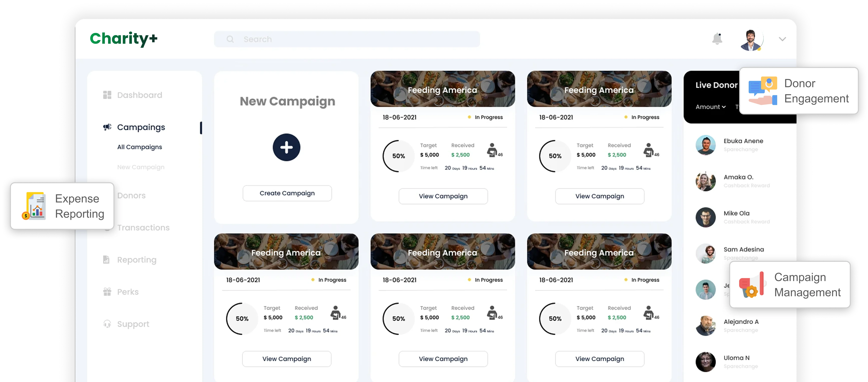Click the Perks gift icon
The width and height of the screenshot is (868, 382).
(107, 292)
